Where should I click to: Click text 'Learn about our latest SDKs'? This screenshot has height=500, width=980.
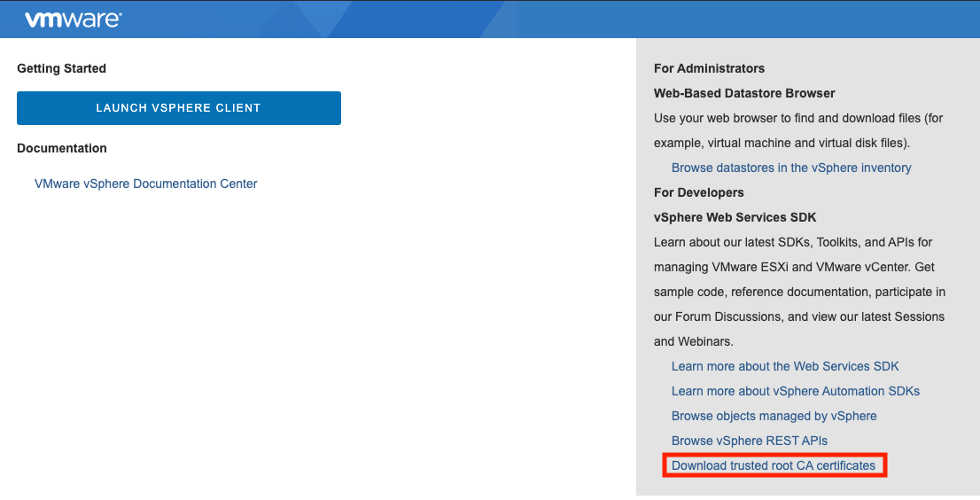point(732,242)
